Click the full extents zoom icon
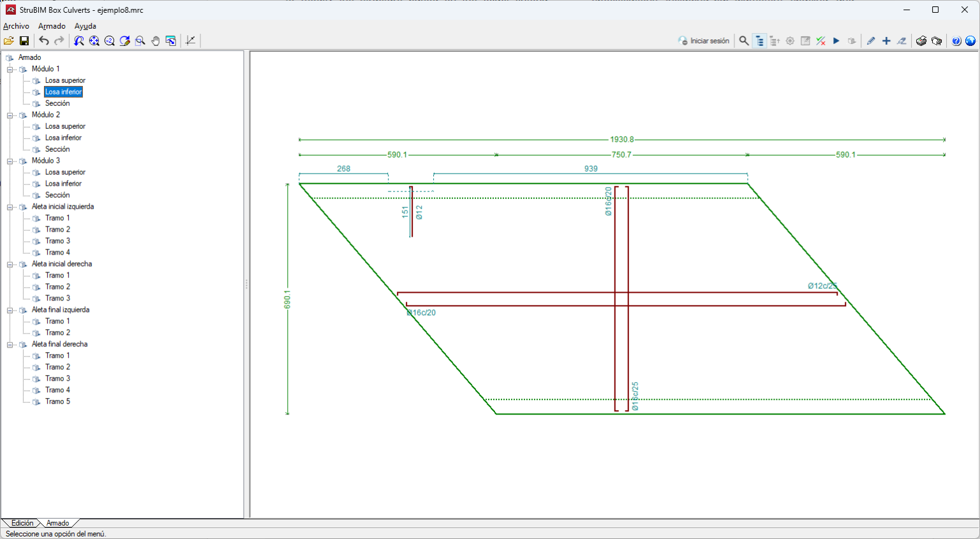Image resolution: width=980 pixels, height=539 pixels. [x=94, y=40]
